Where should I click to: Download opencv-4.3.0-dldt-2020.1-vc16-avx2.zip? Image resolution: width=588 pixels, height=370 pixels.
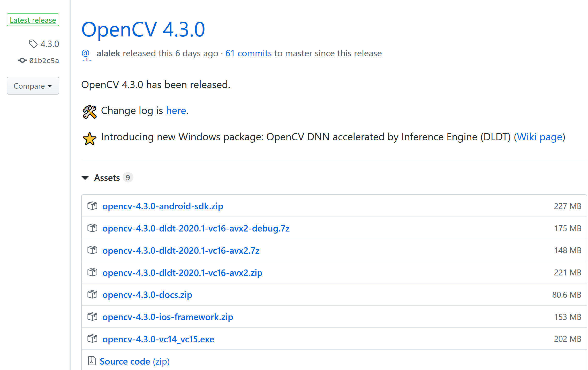click(x=182, y=273)
